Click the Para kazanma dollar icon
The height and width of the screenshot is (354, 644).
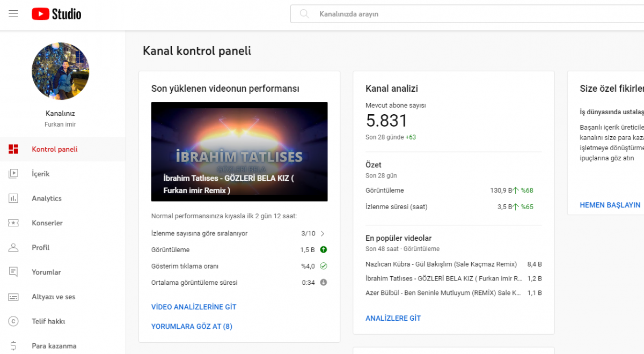[13, 346]
